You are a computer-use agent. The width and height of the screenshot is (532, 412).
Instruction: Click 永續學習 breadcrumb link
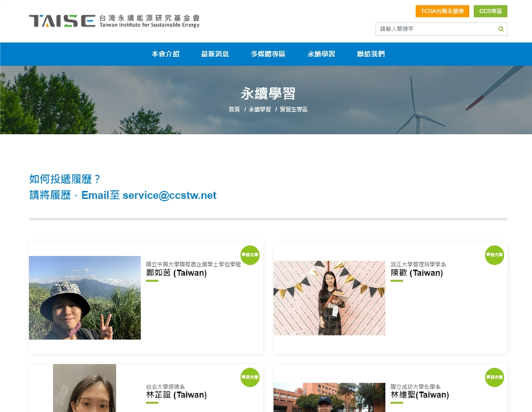tap(260, 109)
